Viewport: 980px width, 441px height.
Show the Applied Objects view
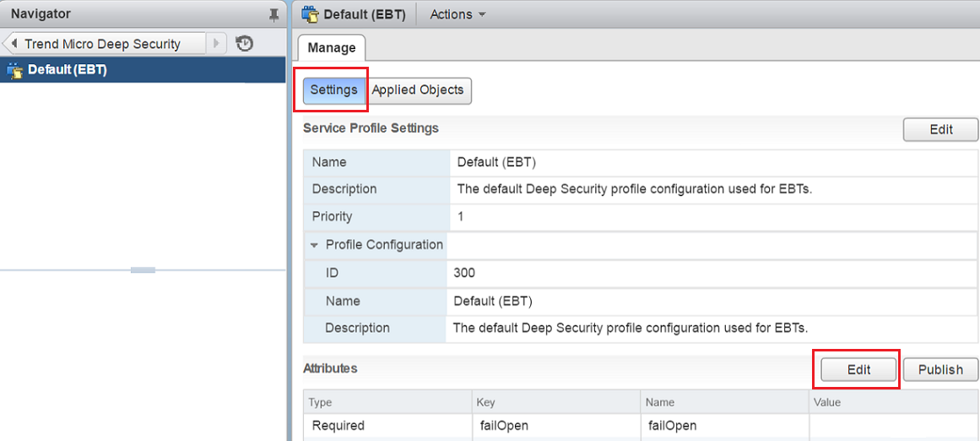click(418, 90)
